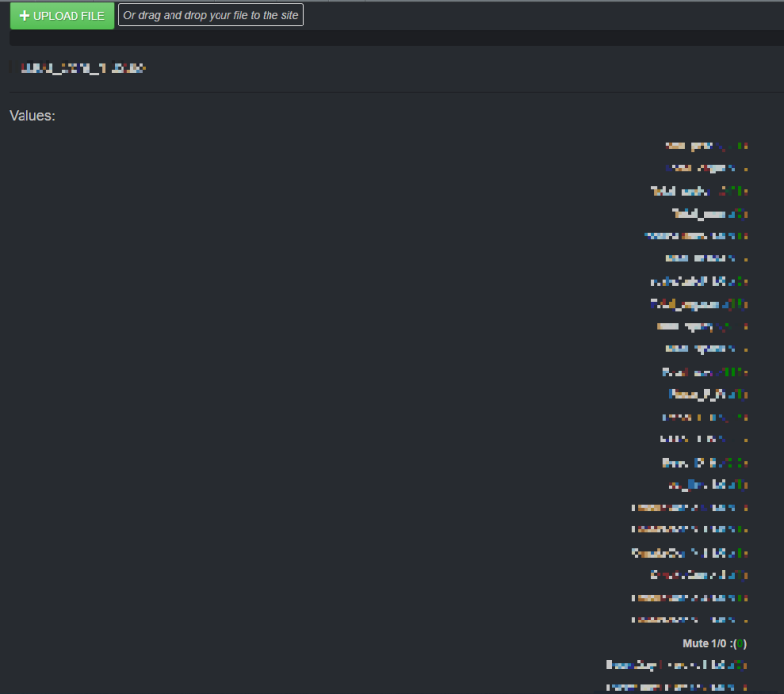
Task: Click the second row below Mute 1/0
Action: point(677,688)
